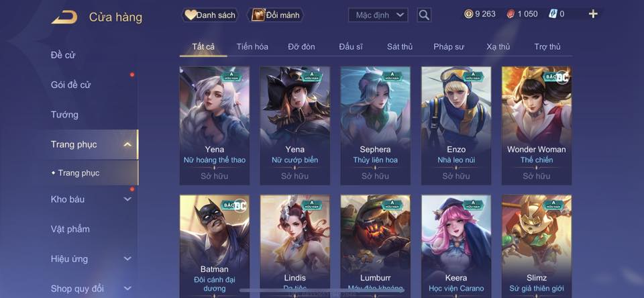644x298 pixels.
Task: Click the gold coin balance icon
Action: pyautogui.click(x=468, y=14)
